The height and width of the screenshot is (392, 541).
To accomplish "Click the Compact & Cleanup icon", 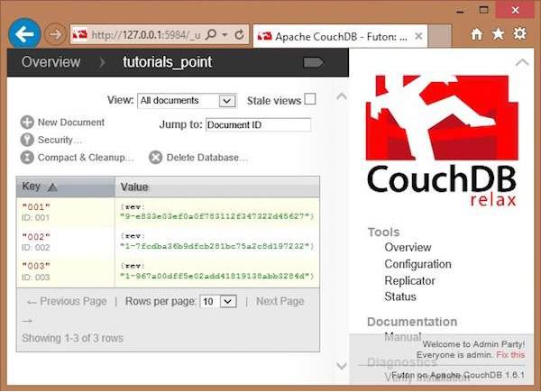I will pos(27,158).
